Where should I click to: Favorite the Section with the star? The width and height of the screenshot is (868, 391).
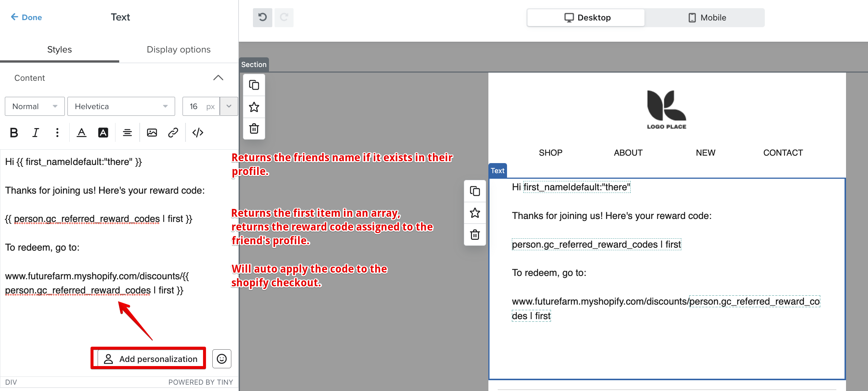coord(254,107)
